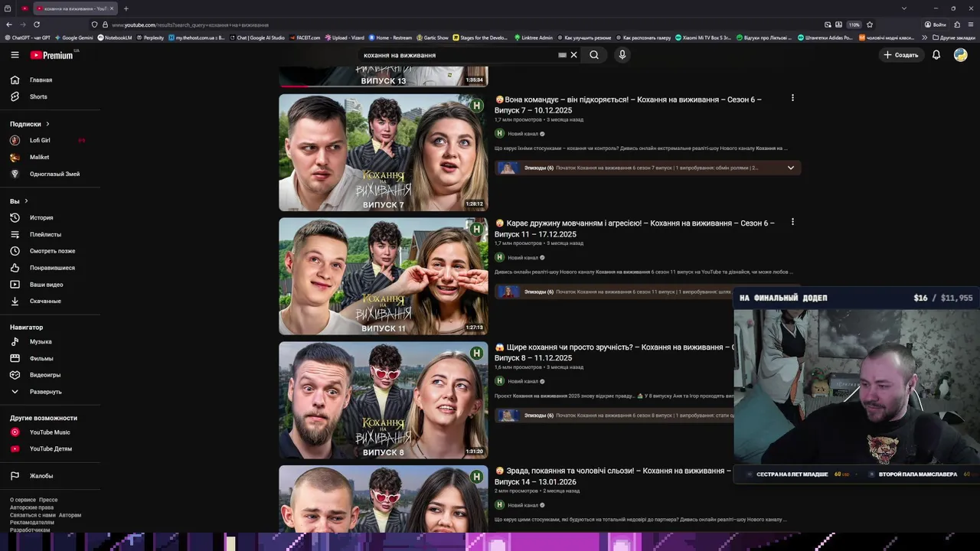Expand the Подписки section arrow
The image size is (980, 551).
click(x=47, y=124)
